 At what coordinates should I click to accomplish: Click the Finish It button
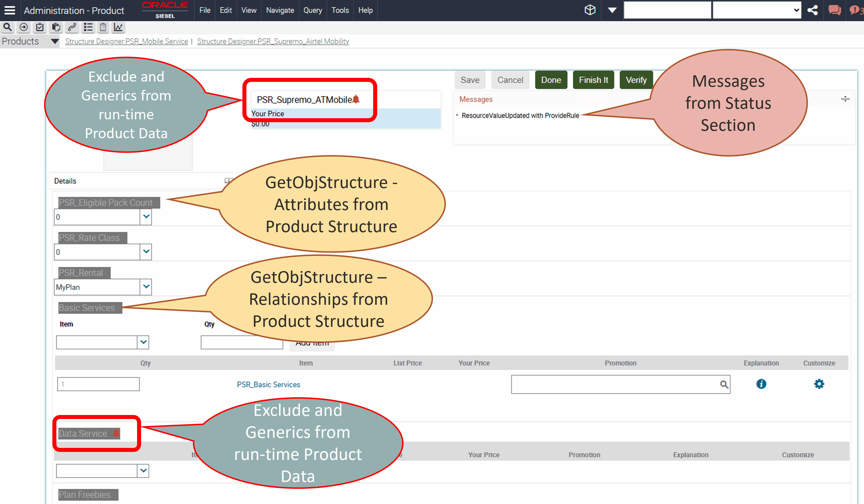593,80
